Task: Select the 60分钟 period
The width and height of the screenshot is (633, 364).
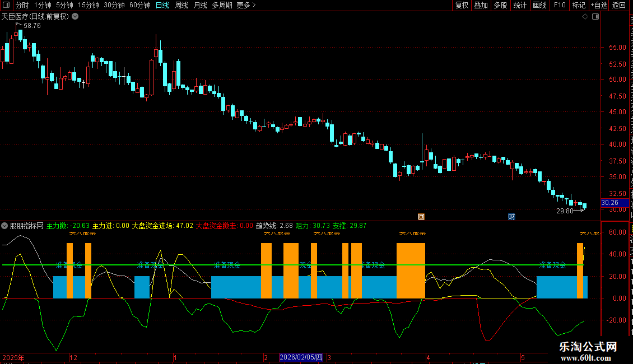Action: coord(139,5)
